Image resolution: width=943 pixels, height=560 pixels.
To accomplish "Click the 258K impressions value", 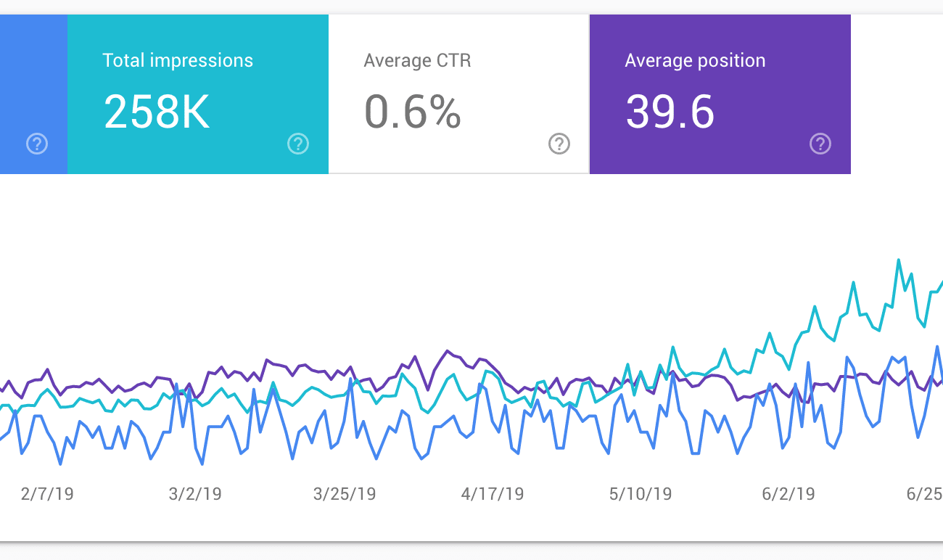I will coord(157,112).
